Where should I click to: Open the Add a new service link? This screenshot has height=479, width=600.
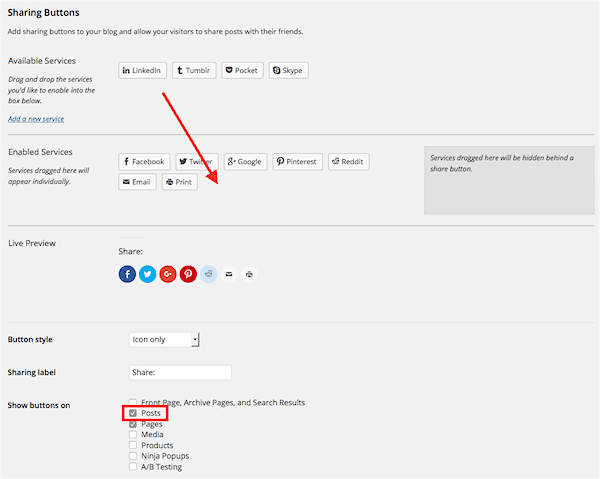coord(36,119)
